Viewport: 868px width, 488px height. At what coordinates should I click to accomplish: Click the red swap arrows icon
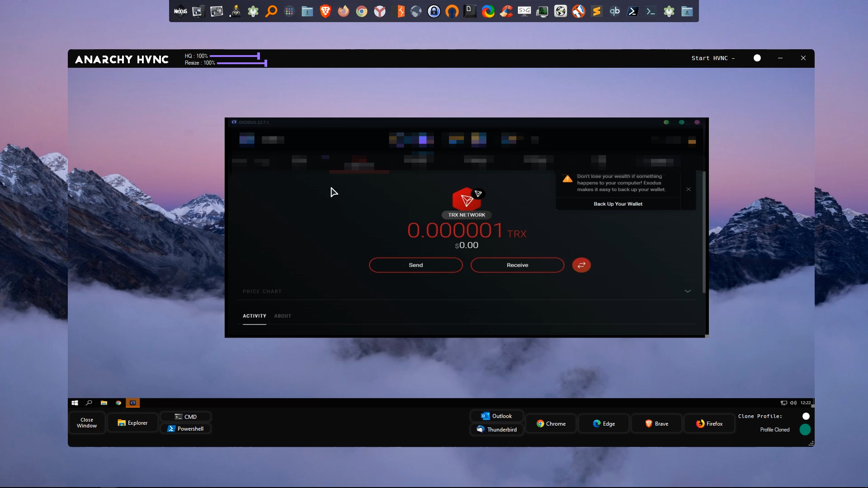tap(581, 265)
